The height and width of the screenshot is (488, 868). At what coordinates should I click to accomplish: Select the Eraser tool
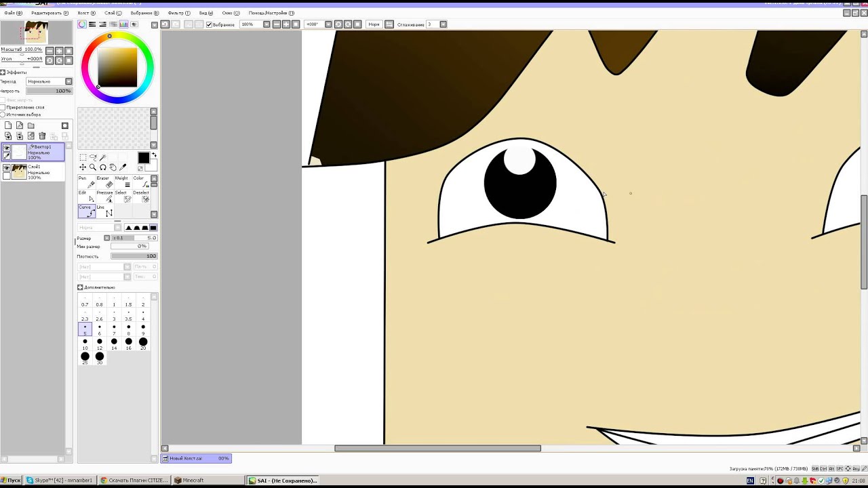pos(104,182)
